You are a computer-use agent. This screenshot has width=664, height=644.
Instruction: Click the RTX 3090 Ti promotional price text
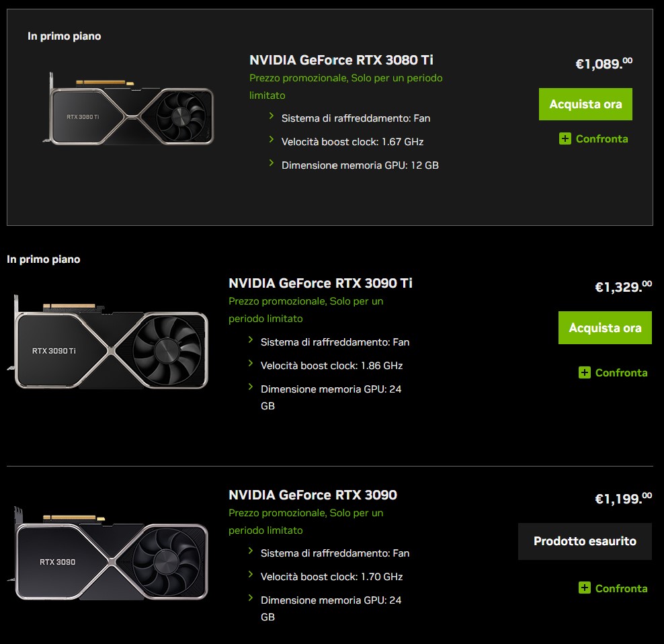(x=306, y=310)
